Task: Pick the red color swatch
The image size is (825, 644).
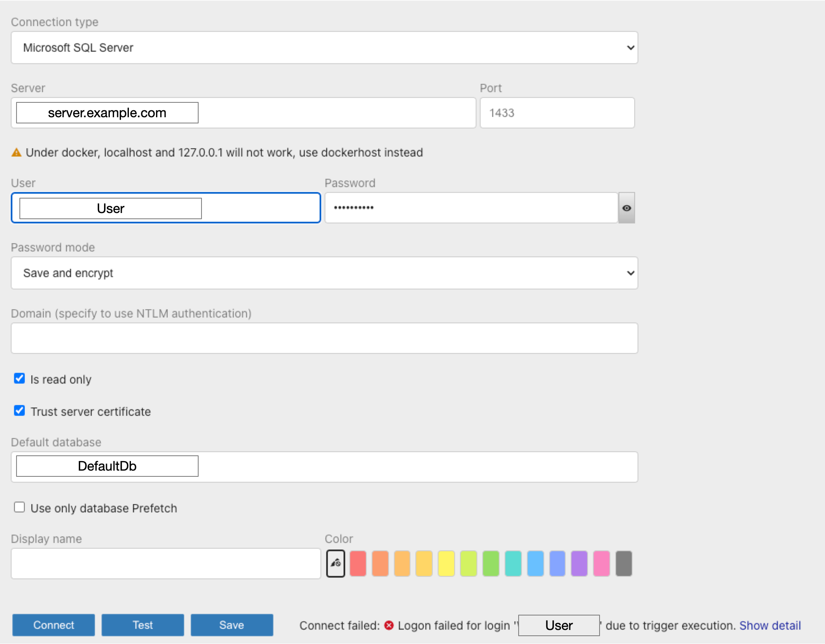Action: [x=358, y=563]
